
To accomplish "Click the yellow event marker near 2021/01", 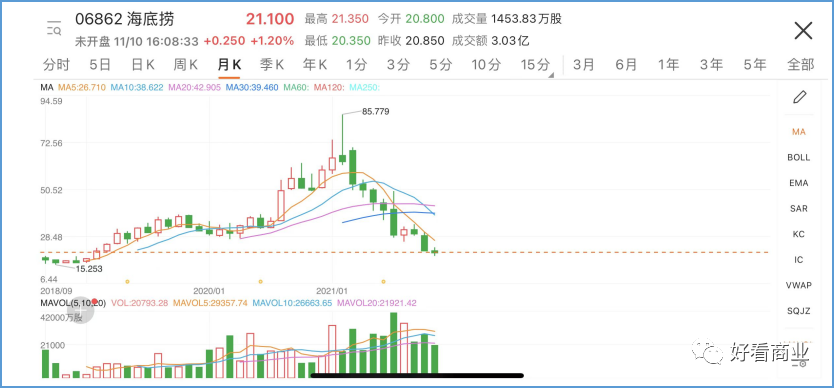I will (383, 281).
